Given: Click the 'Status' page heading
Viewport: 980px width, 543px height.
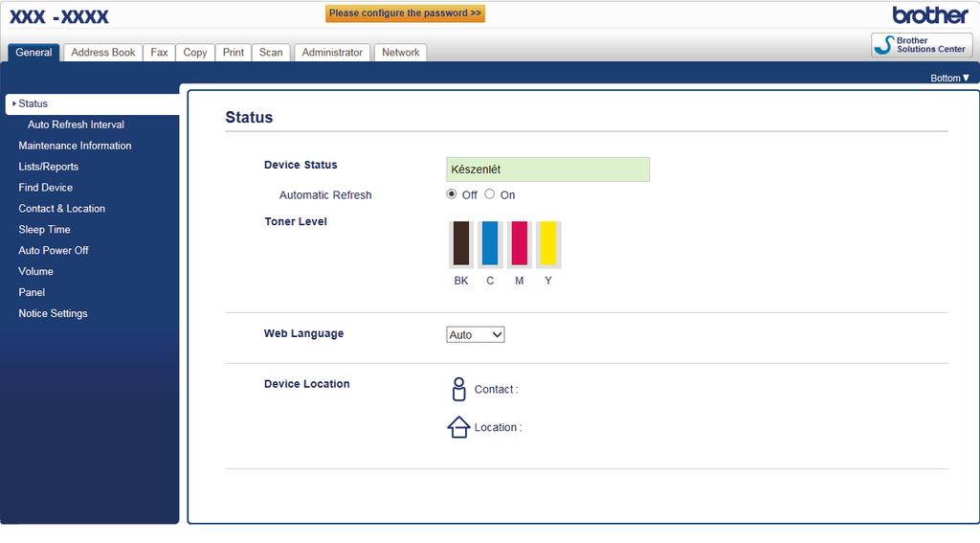Looking at the screenshot, I should (x=249, y=117).
